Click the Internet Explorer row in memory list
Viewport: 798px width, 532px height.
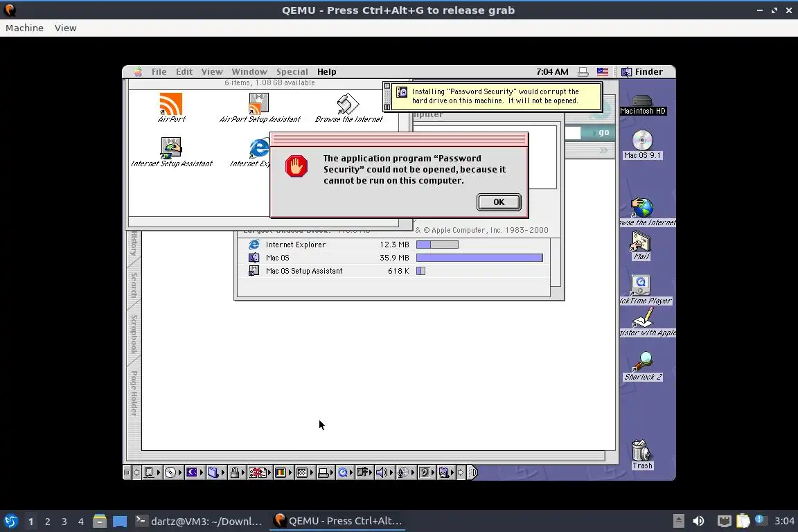click(x=393, y=245)
